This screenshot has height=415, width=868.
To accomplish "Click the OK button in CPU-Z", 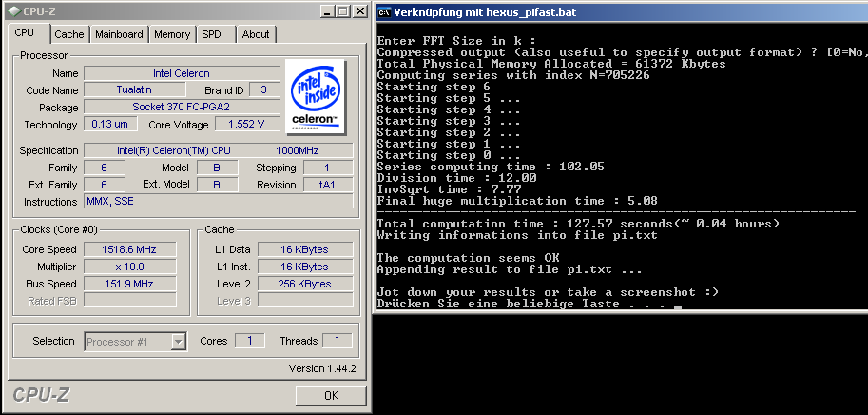I will coord(331,396).
